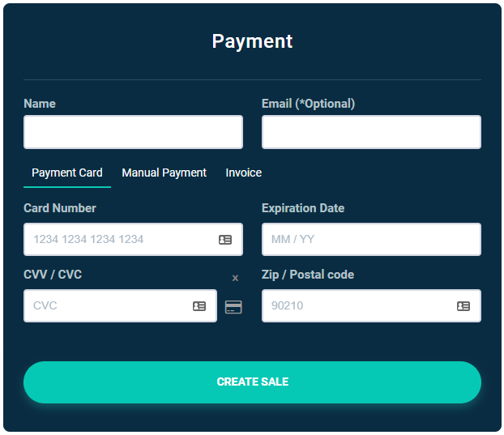Image resolution: width=504 pixels, height=435 pixels.
Task: Click the autofill icon in CVC field
Action: click(x=199, y=306)
